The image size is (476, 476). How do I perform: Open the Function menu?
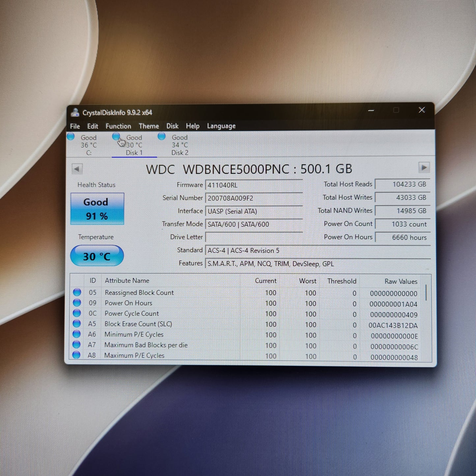pos(118,126)
